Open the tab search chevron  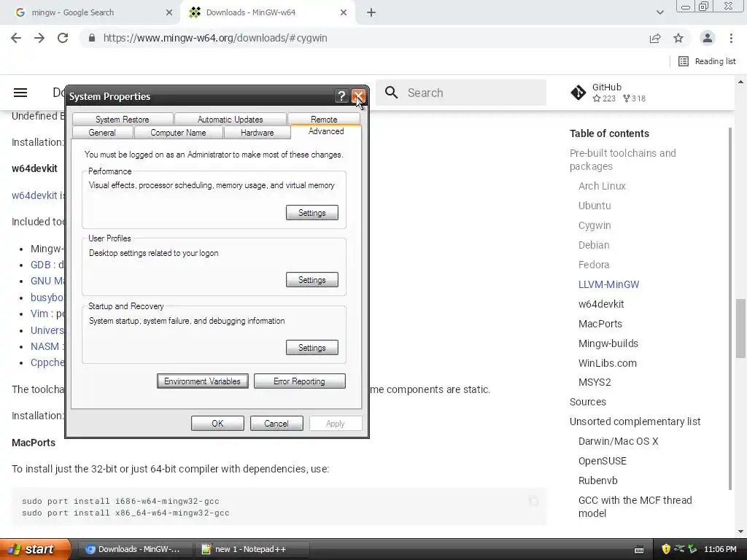coord(659,12)
